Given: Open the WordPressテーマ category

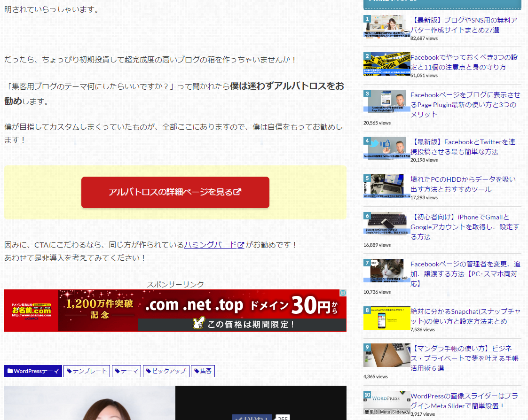Looking at the screenshot, I should (33, 371).
